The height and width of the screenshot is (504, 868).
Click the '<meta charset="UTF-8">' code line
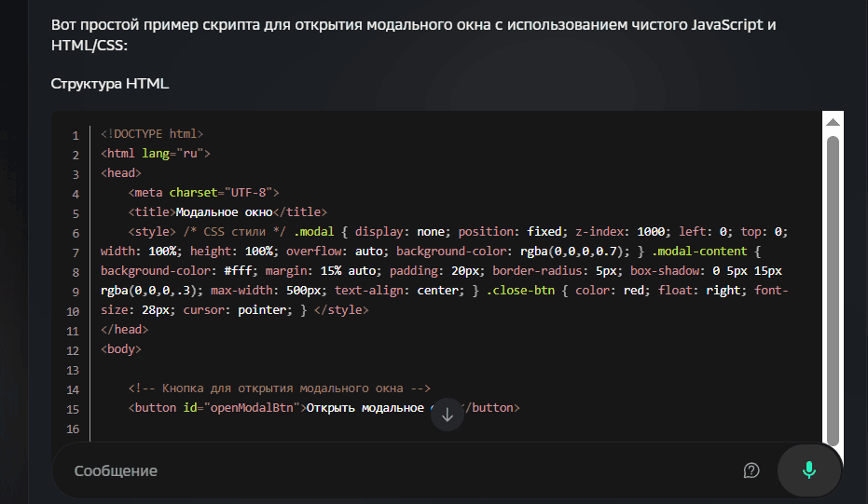[x=203, y=193]
